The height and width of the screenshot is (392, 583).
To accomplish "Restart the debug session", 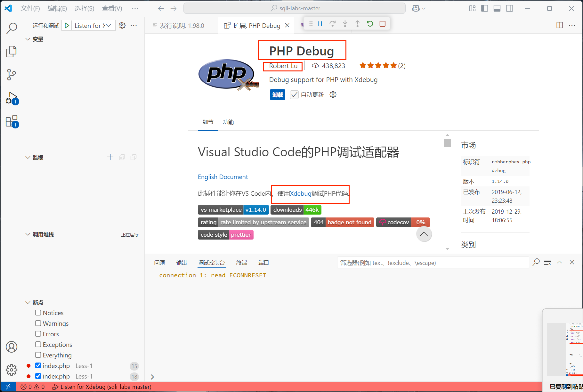I will 370,24.
